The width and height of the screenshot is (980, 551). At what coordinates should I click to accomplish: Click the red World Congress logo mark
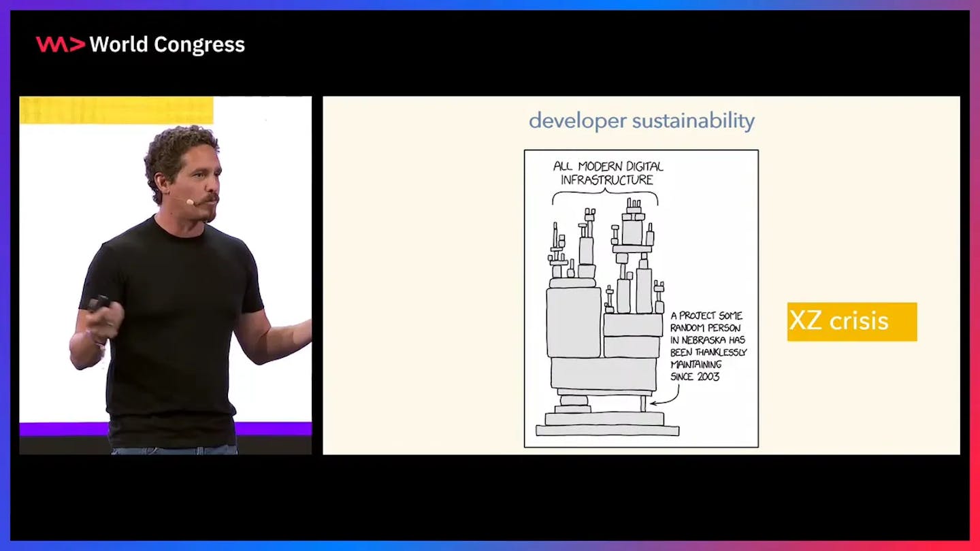(60, 45)
